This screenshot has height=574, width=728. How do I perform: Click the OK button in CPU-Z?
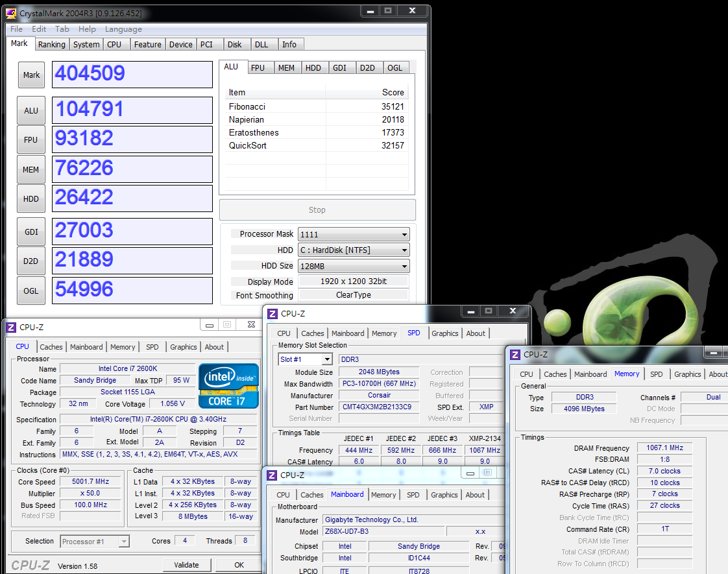pyautogui.click(x=239, y=565)
